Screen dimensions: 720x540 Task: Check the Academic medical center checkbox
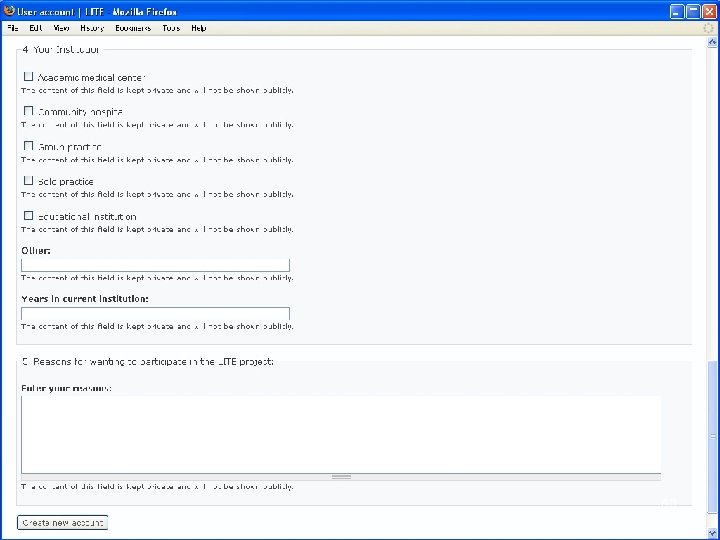(x=28, y=76)
